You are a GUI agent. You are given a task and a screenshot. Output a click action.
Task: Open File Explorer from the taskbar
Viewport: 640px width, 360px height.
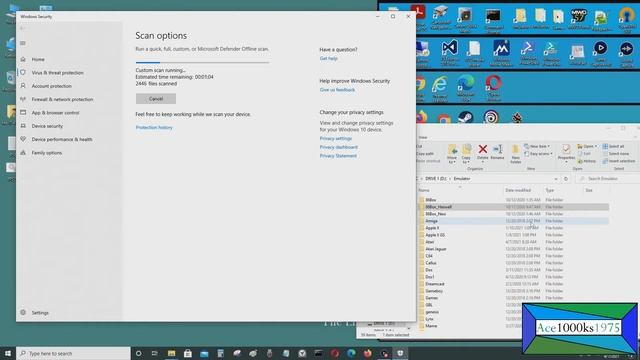tap(171, 353)
